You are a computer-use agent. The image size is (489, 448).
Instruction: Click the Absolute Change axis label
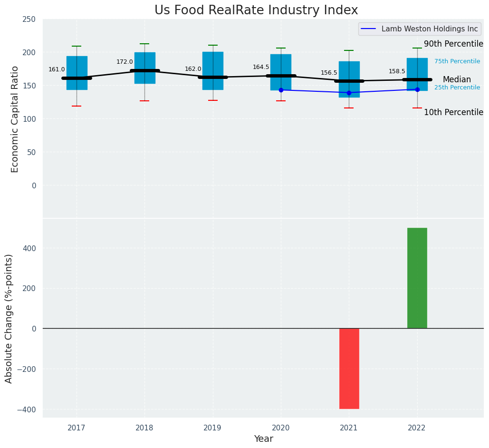tap(9, 319)
